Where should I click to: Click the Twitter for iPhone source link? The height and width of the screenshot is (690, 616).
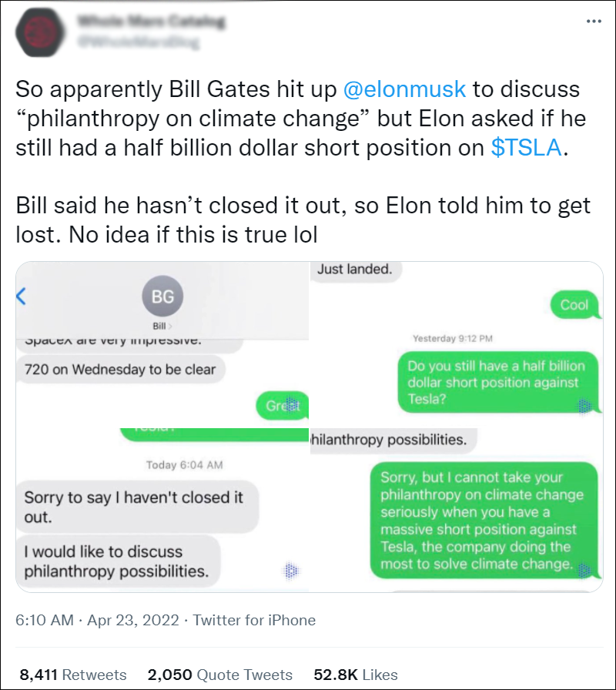(254, 620)
